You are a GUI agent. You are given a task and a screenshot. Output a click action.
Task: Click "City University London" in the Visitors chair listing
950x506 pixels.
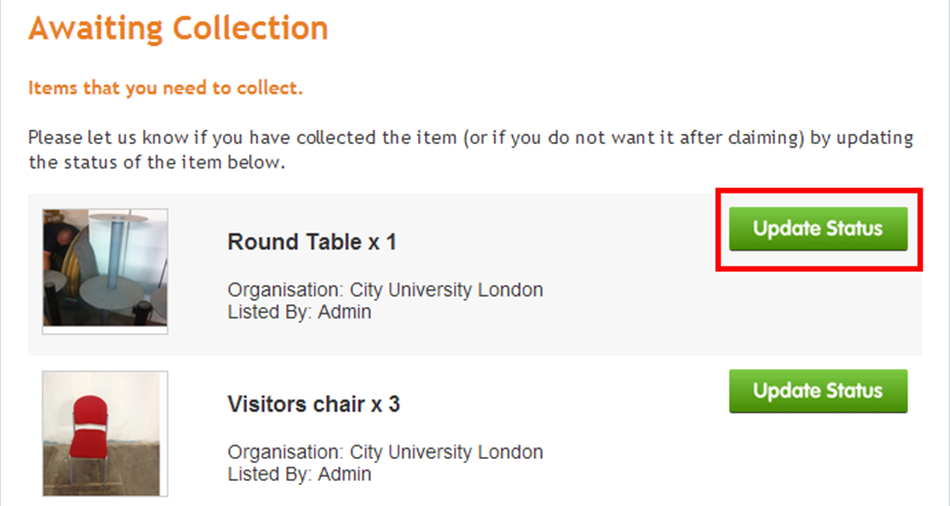click(x=447, y=452)
